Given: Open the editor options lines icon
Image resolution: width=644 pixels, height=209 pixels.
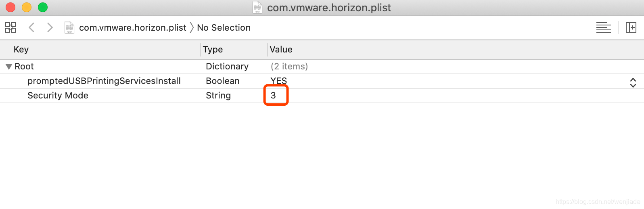Looking at the screenshot, I should tap(603, 27).
